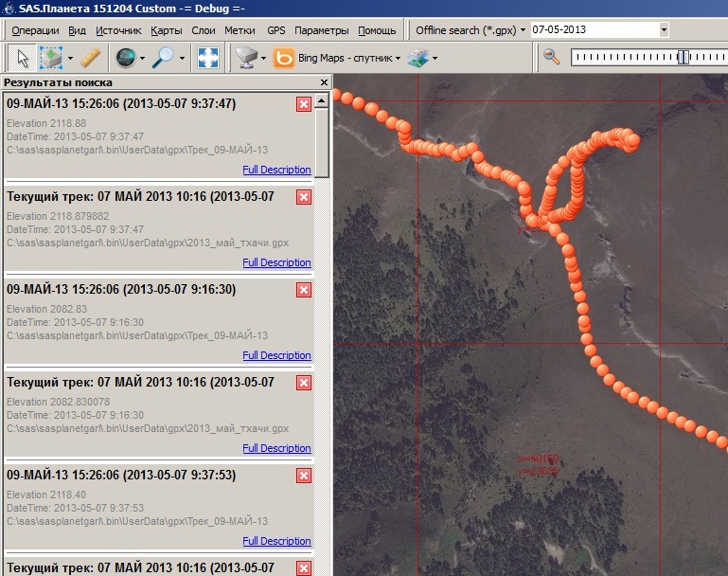Image resolution: width=728 pixels, height=576 pixels.
Task: Select the arrow pointer tool
Action: 21,59
